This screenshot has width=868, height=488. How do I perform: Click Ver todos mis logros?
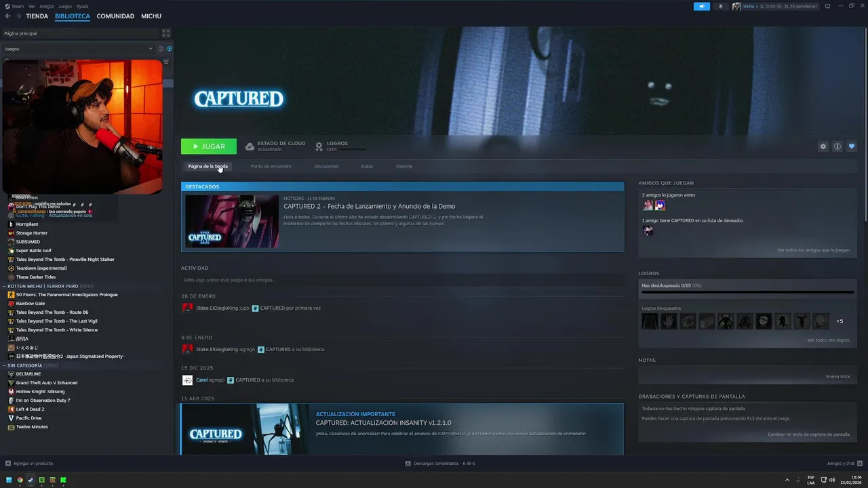pyautogui.click(x=828, y=340)
